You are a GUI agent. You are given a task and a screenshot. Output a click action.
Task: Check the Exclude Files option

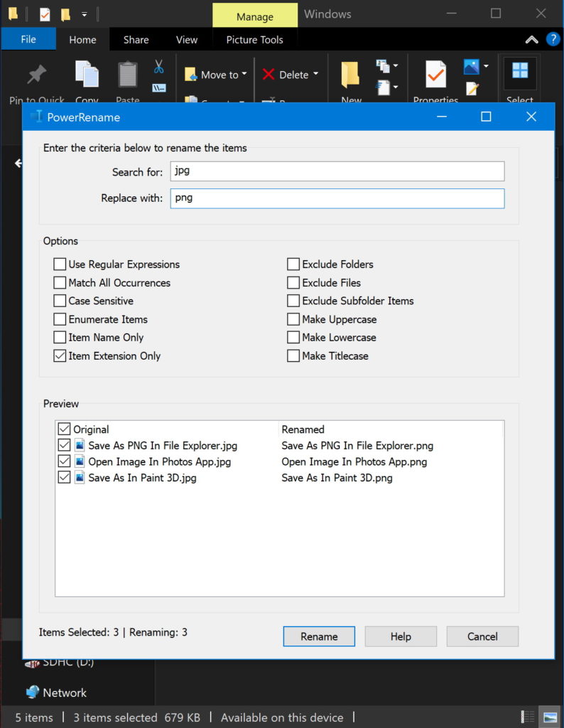293,283
